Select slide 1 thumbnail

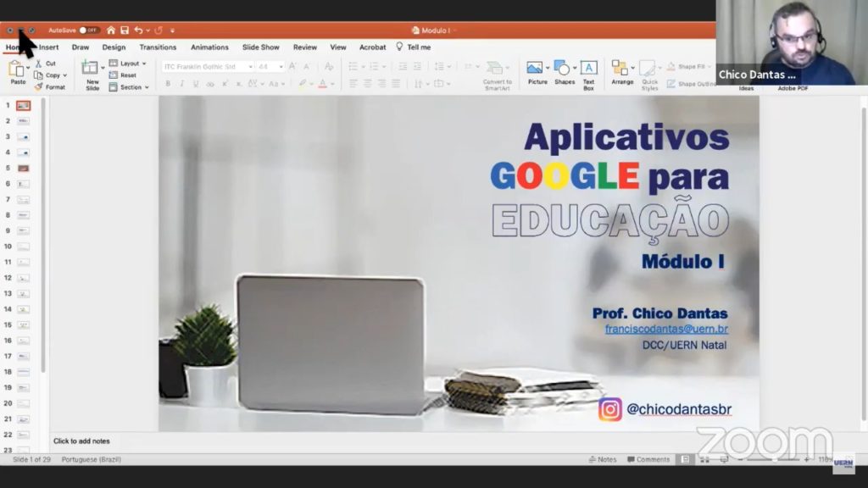[23, 105]
